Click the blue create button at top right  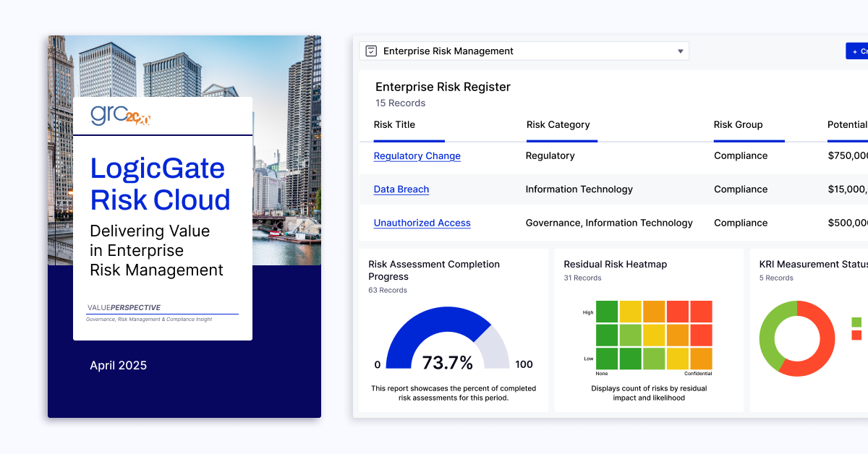pos(857,51)
